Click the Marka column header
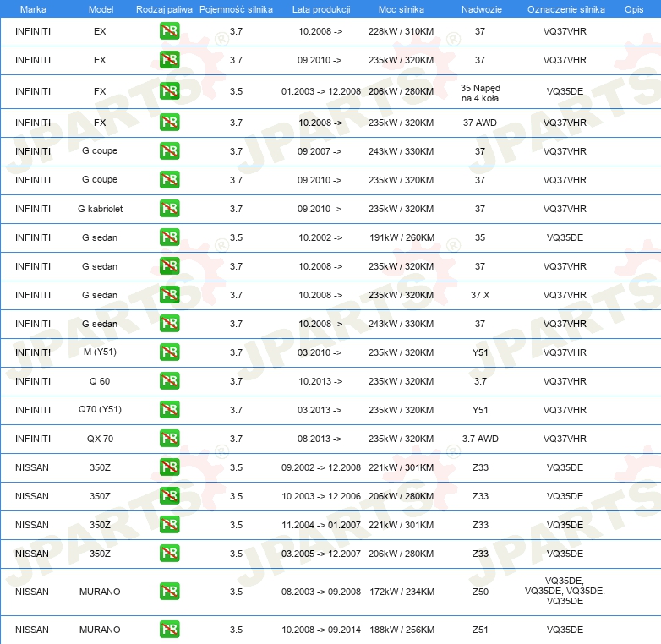Image resolution: width=661 pixels, height=644 pixels. pyautogui.click(x=33, y=9)
